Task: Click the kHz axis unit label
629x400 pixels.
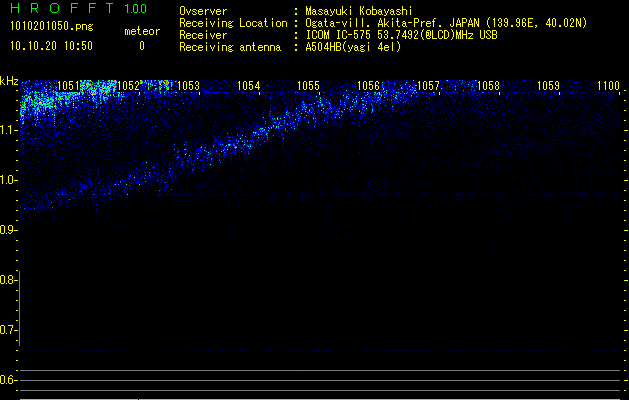Action: point(9,81)
